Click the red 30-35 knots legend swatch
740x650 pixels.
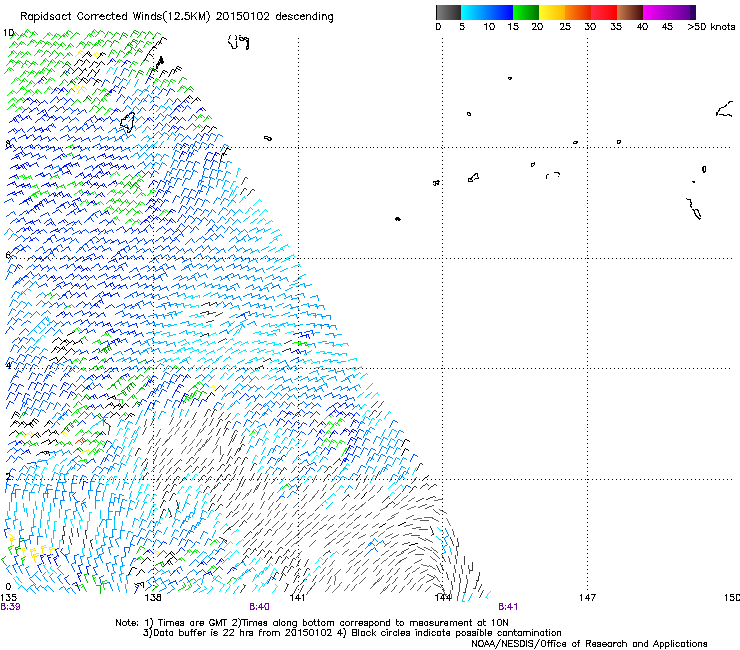pyautogui.click(x=604, y=12)
